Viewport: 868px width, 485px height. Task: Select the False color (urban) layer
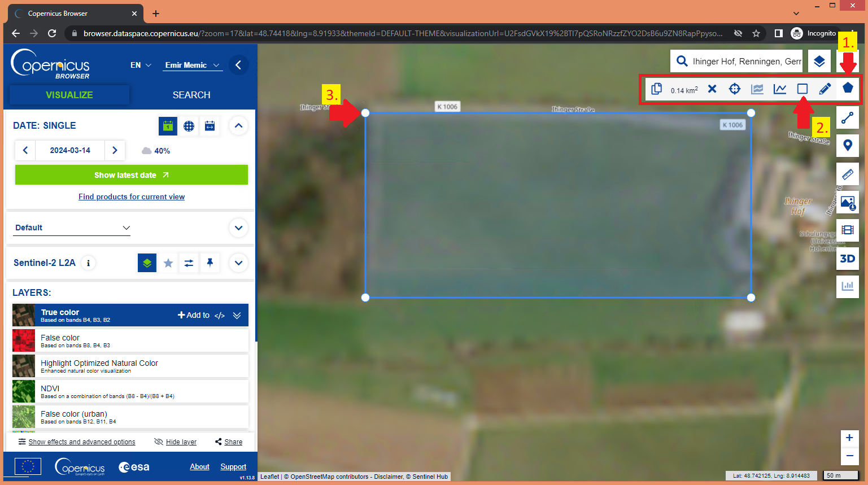tap(130, 417)
